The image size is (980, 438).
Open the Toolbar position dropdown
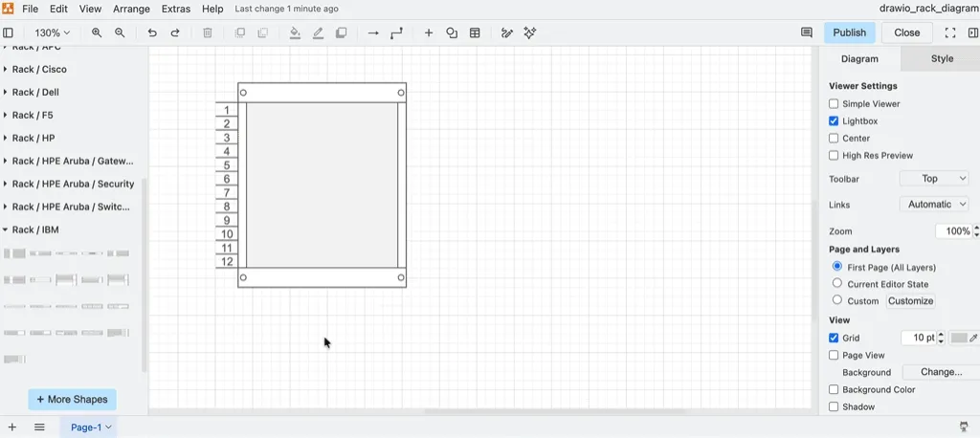point(934,179)
